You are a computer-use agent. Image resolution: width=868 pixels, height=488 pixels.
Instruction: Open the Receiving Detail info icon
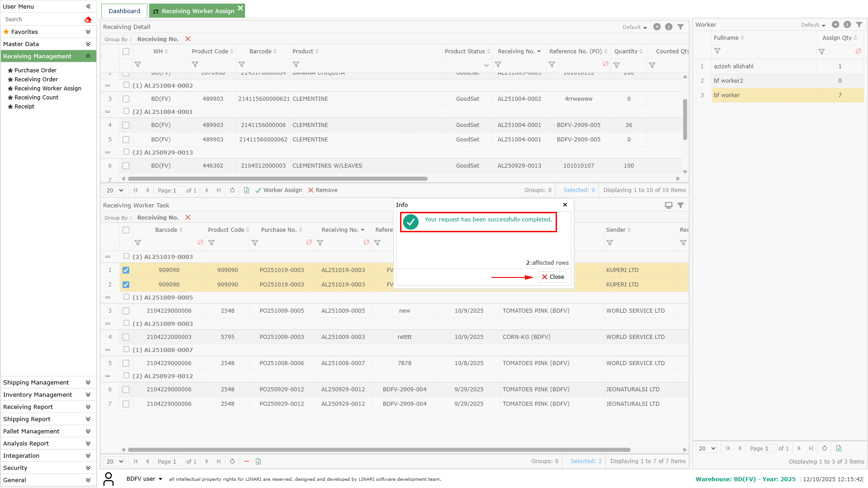(669, 27)
